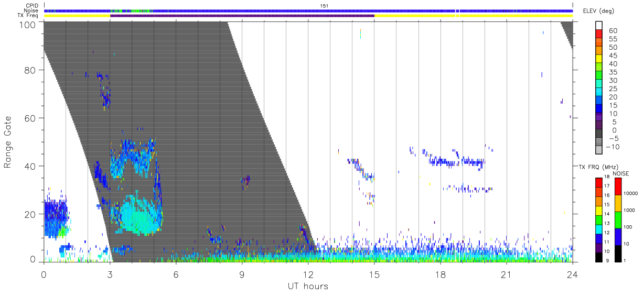Click Range Gate tick label '20'

(30, 214)
